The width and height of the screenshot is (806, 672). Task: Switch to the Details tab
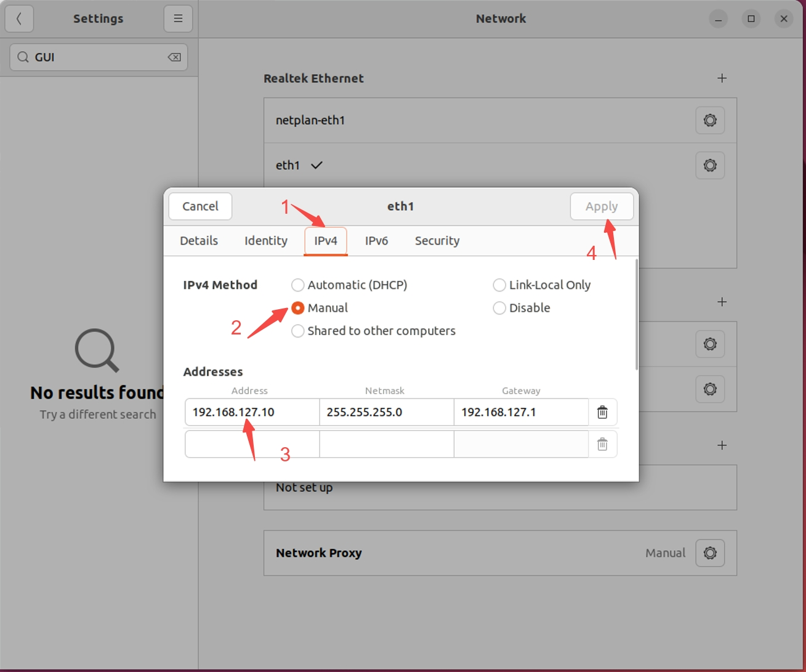[199, 241]
